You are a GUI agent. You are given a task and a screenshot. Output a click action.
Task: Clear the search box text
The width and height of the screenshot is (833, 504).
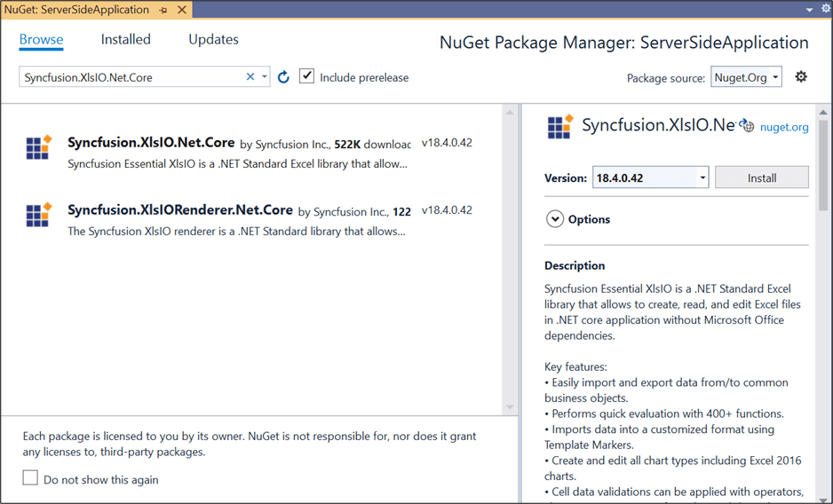[x=250, y=77]
